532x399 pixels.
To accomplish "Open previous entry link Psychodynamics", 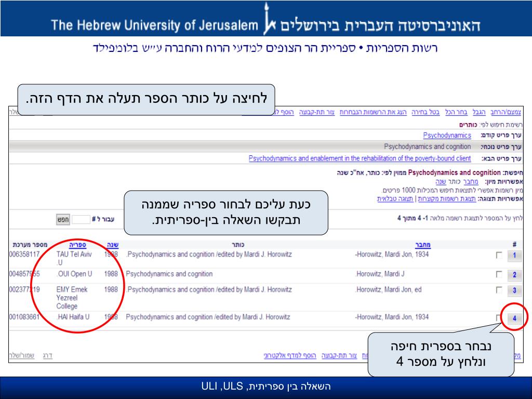I will [x=447, y=136].
